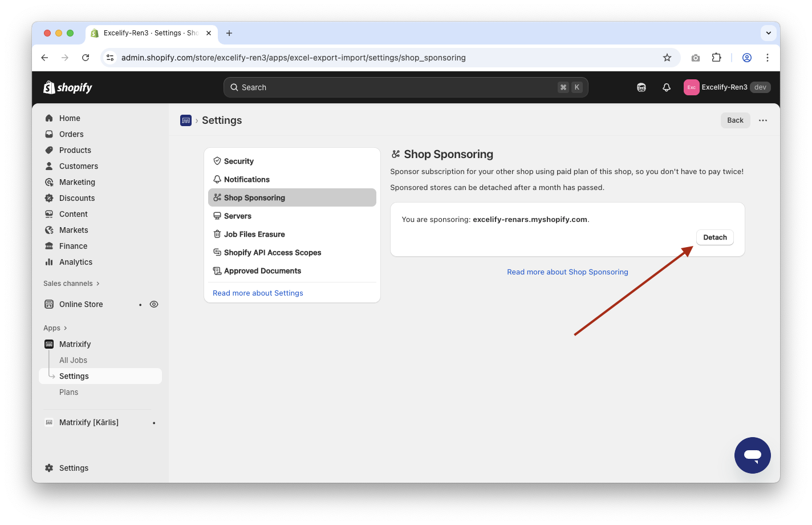Click the Shopify search field
This screenshot has width=812, height=525.
pos(399,87)
